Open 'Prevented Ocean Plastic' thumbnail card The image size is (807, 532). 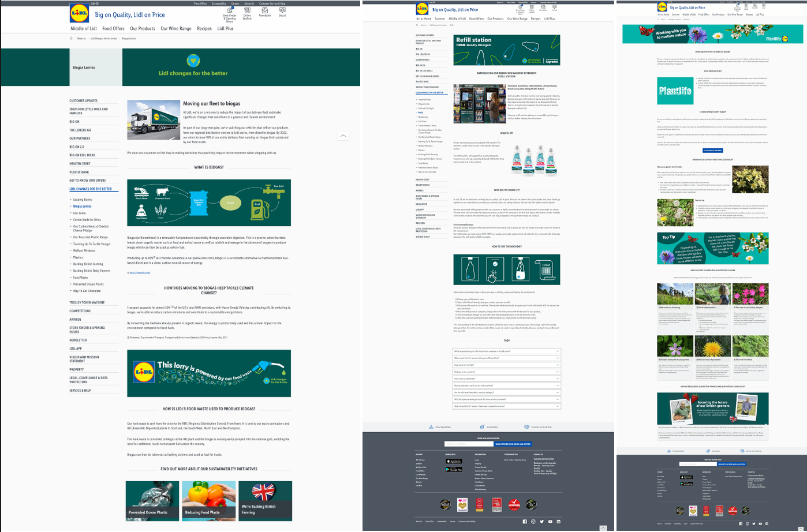(152, 502)
